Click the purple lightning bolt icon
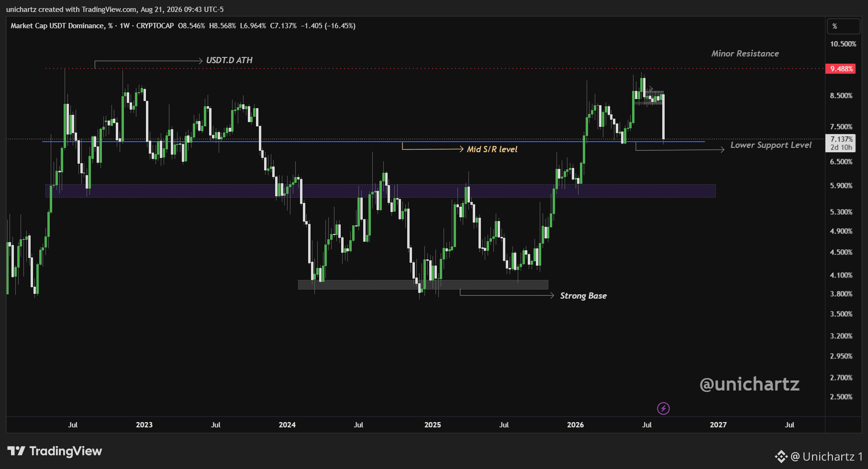 coord(663,408)
